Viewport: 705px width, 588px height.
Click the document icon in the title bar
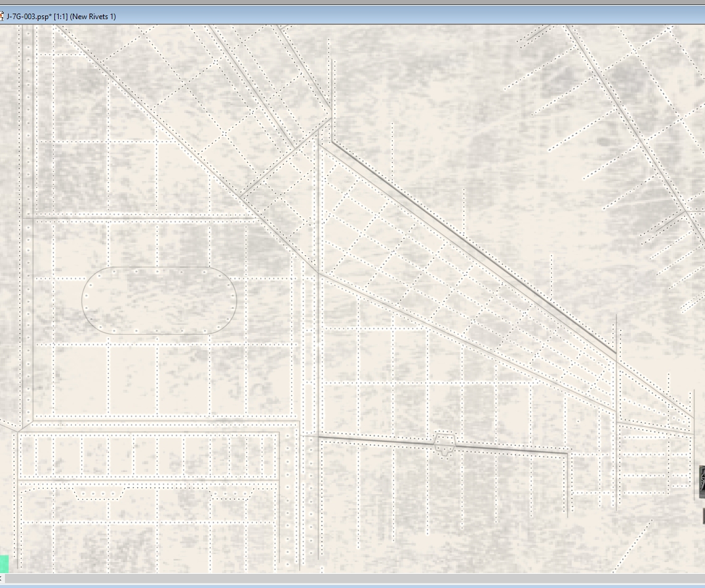click(x=1, y=17)
